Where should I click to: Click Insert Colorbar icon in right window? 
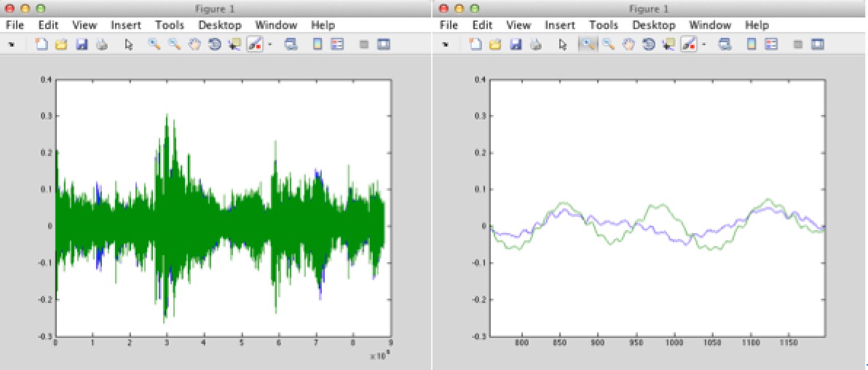click(751, 45)
